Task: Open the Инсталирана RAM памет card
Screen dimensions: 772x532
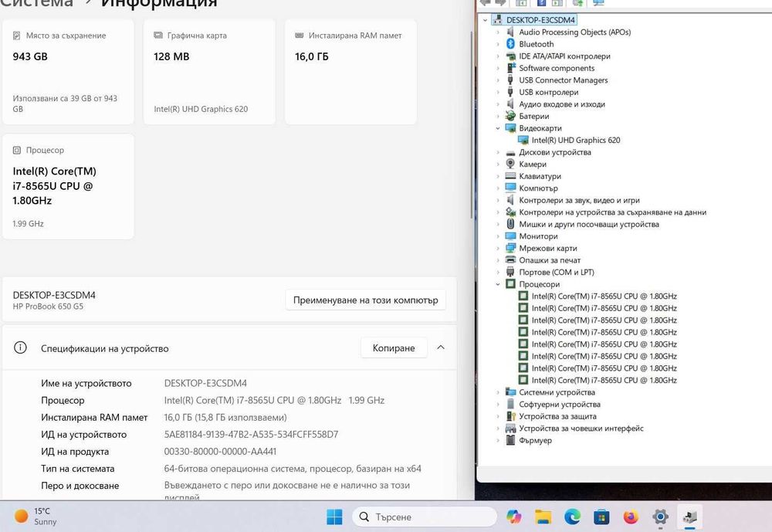Action: (350, 72)
